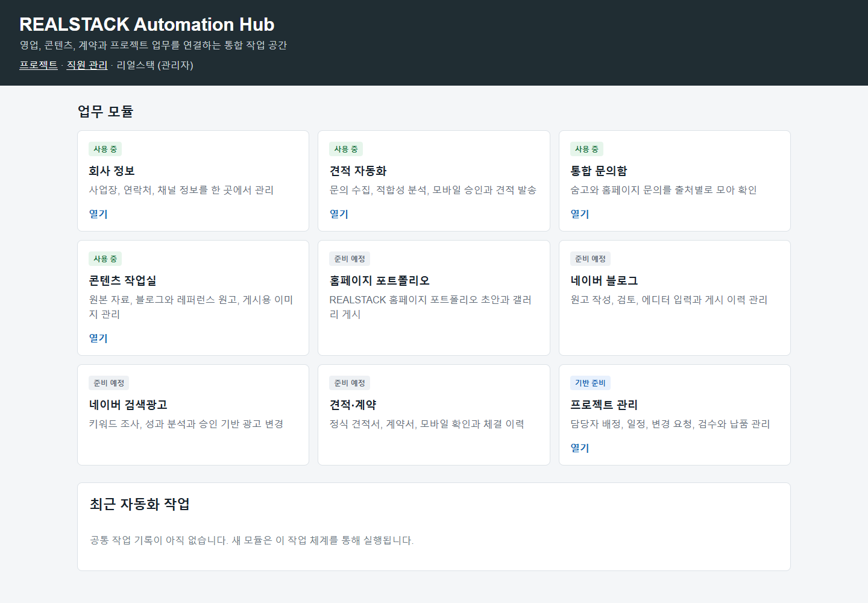Viewport: 868px width, 603px height.
Task: Click the 사용 중 badge on 콘텐츠 작업실
Action: tap(105, 259)
